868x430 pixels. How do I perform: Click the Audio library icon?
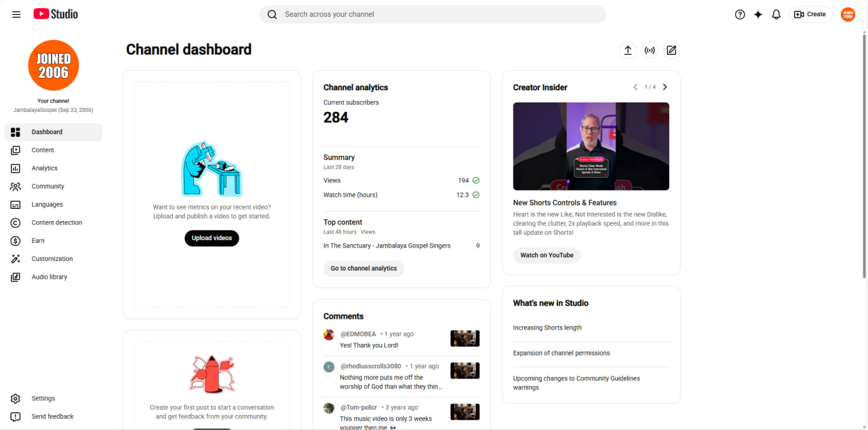[16, 277]
